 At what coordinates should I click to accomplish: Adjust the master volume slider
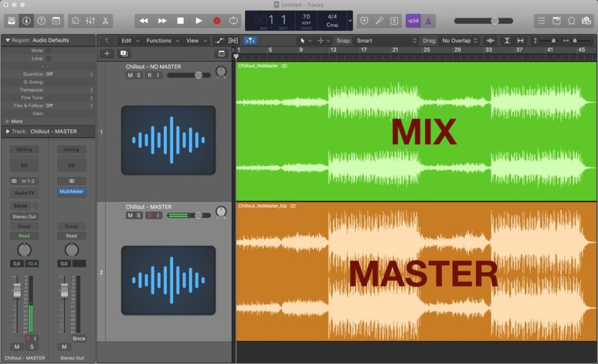pyautogui.click(x=484, y=21)
